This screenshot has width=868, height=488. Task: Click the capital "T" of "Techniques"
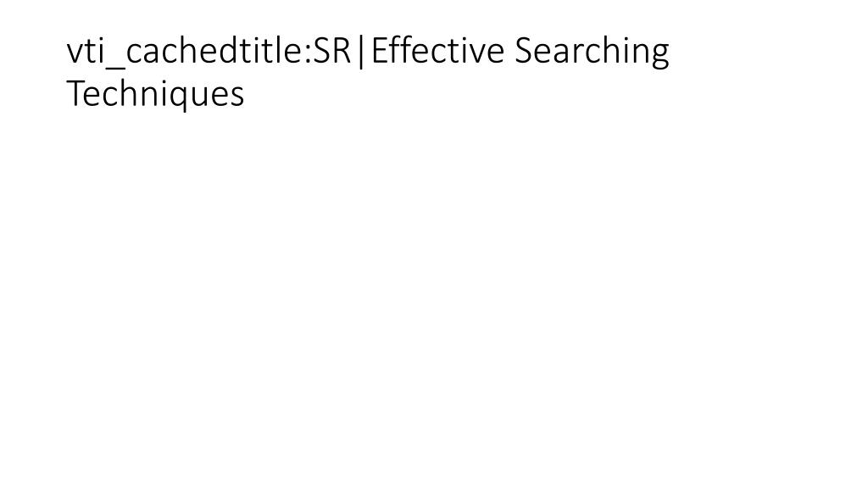pos(75,93)
